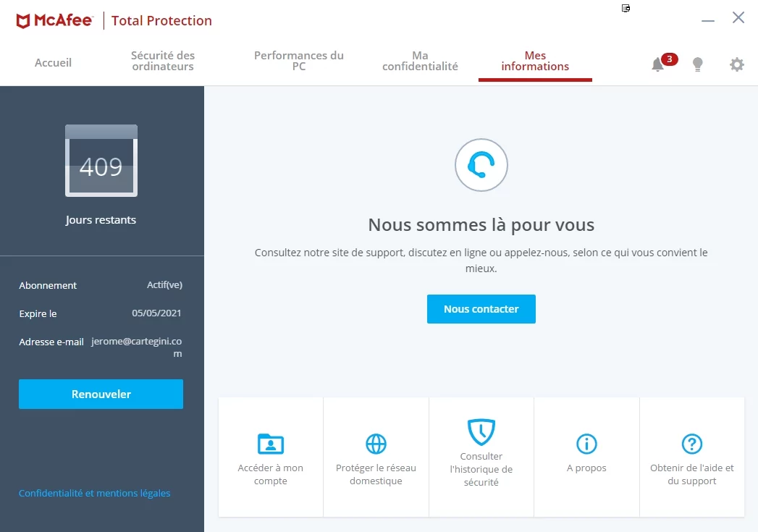Image resolution: width=758 pixels, height=532 pixels.
Task: Click the jerome@cartegini.com email address
Action: click(x=136, y=347)
